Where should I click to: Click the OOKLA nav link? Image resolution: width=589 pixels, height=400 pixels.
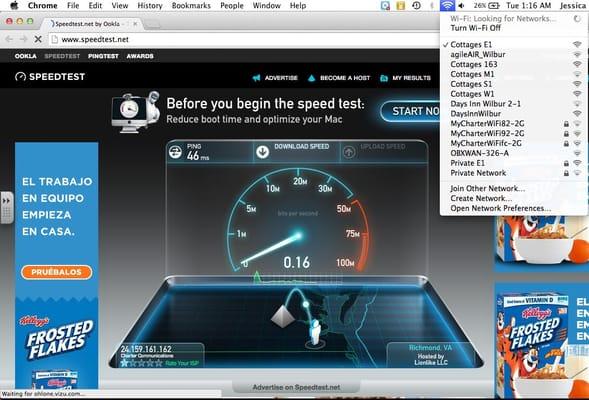click(x=26, y=56)
